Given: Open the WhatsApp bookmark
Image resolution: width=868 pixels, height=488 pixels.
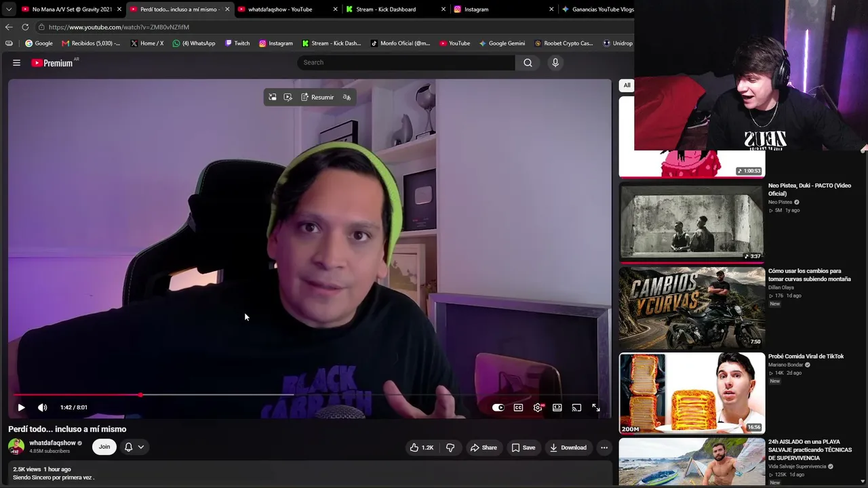Looking at the screenshot, I should [x=194, y=43].
